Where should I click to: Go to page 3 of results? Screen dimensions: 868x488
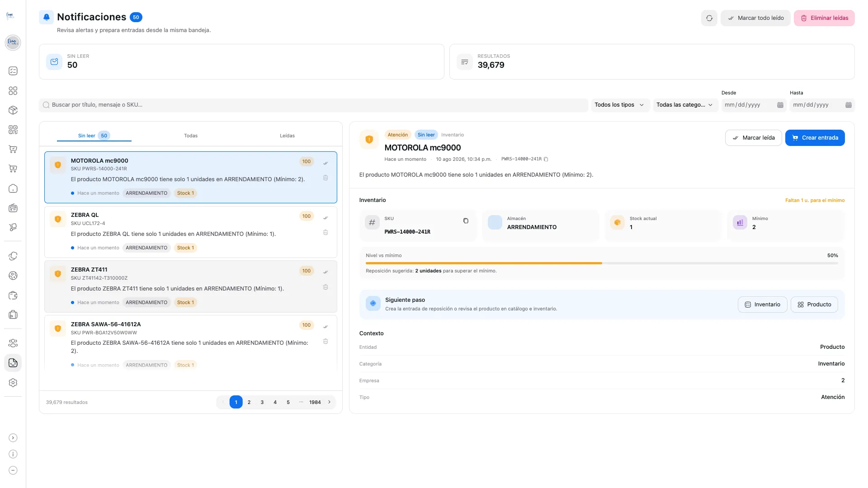coord(262,402)
